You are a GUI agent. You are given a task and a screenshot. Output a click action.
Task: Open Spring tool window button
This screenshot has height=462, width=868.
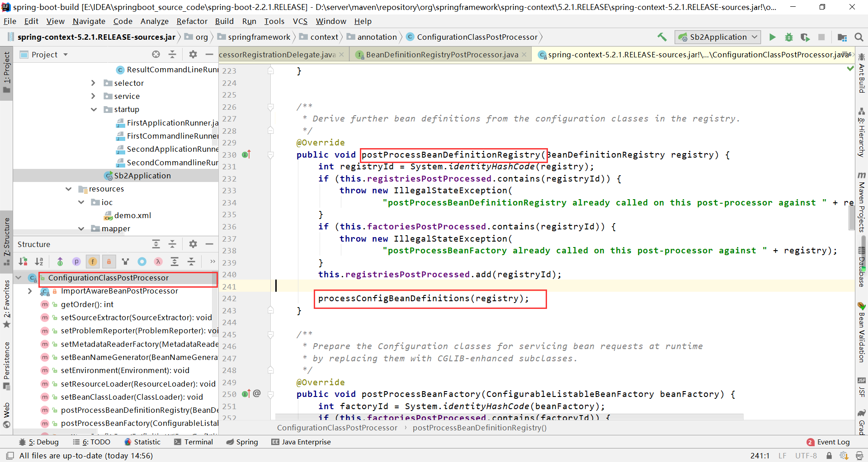pyautogui.click(x=242, y=442)
